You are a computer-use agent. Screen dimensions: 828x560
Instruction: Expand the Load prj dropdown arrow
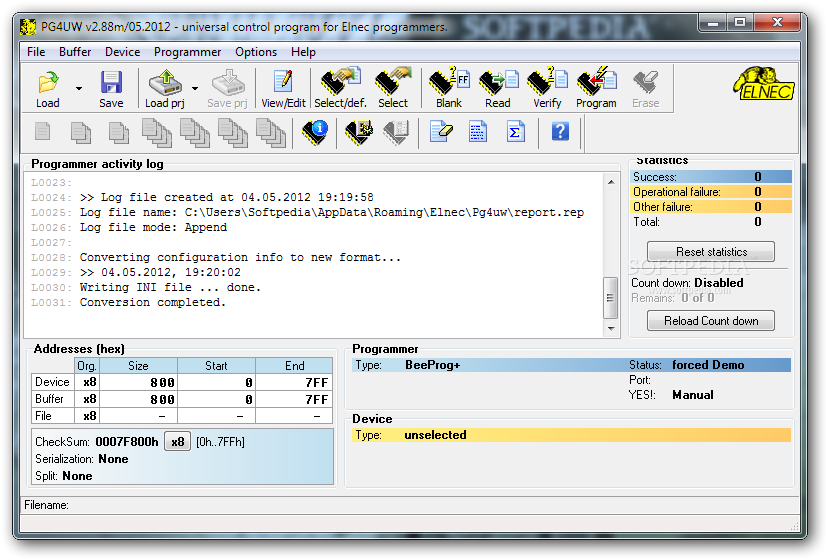click(x=195, y=89)
